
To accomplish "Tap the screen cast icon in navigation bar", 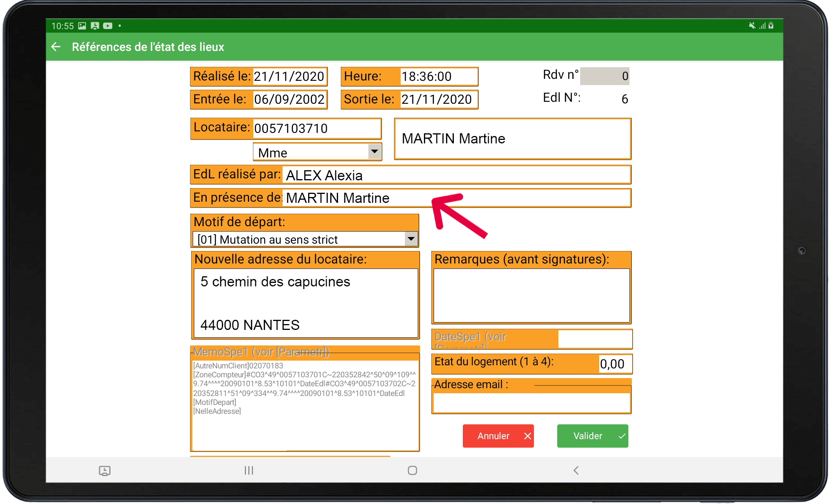I will click(105, 471).
